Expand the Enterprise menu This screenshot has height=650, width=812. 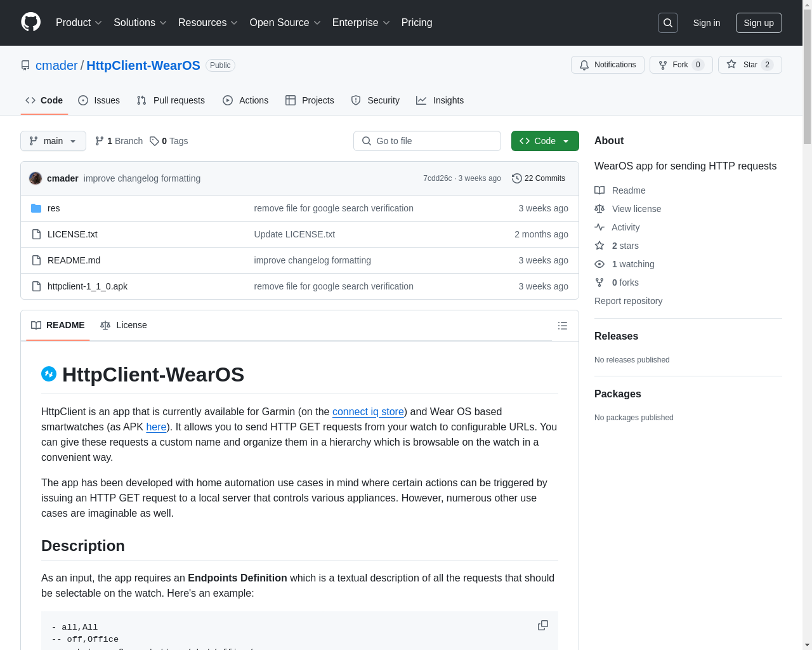[361, 23]
